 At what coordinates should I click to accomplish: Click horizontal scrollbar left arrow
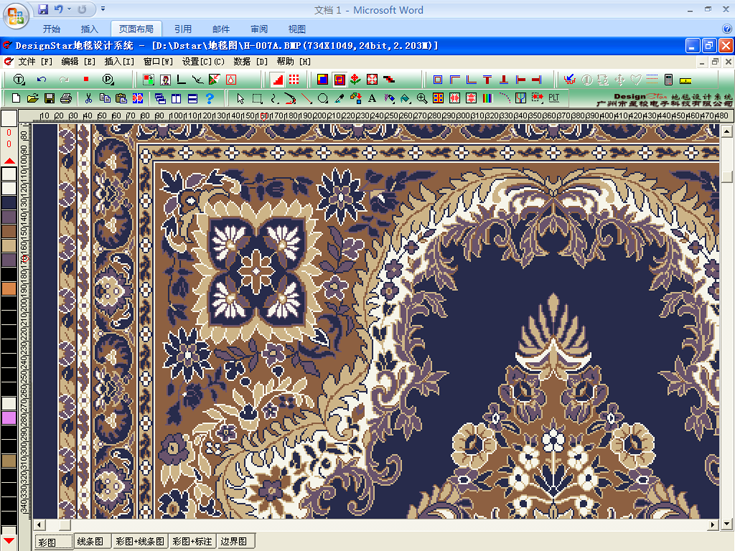pos(39,525)
